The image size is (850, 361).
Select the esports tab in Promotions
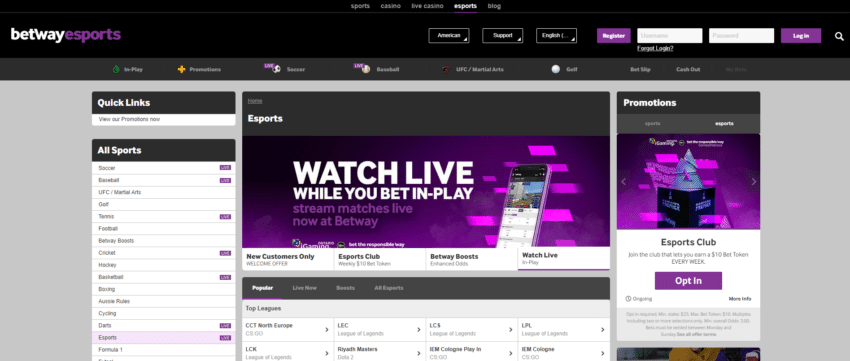click(724, 124)
